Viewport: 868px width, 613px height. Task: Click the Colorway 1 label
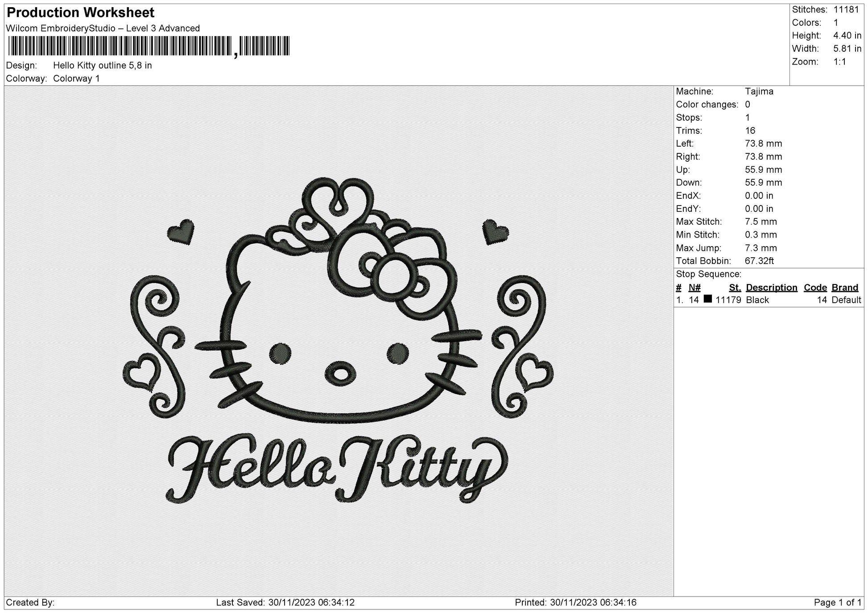click(x=77, y=78)
